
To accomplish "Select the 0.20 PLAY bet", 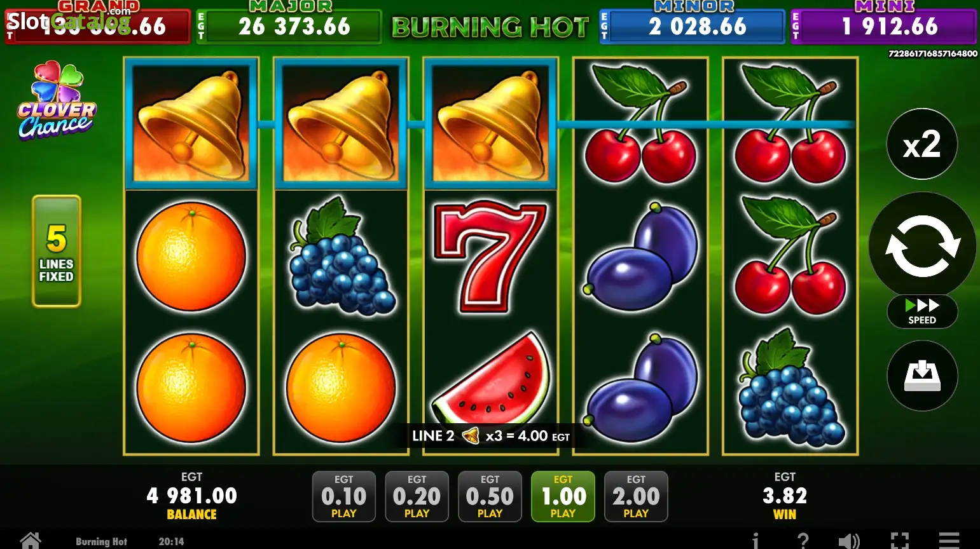I will click(x=417, y=496).
